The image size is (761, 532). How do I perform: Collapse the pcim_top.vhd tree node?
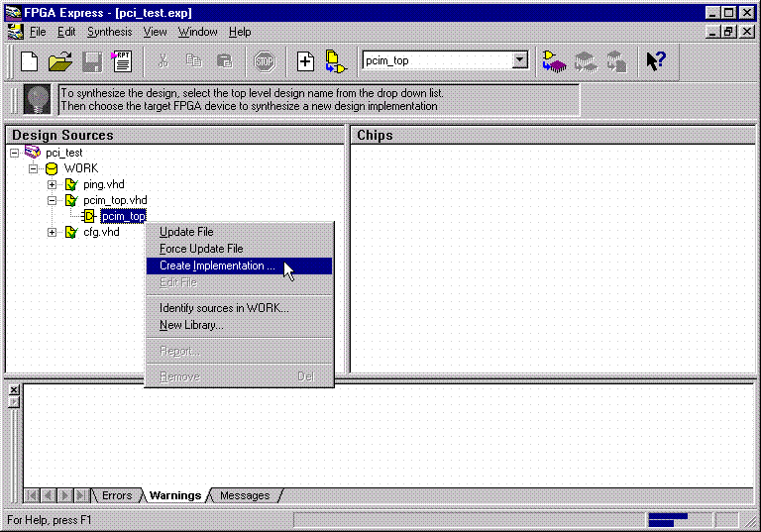click(52, 200)
